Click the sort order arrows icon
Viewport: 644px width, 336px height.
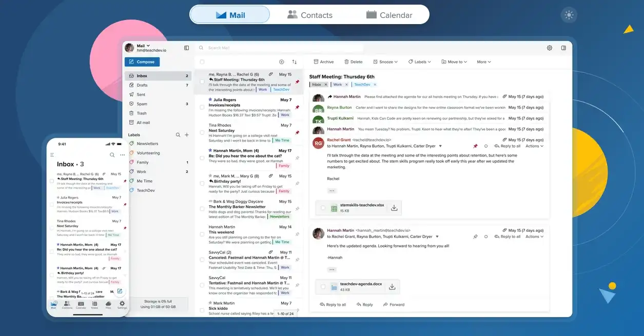coord(295,62)
